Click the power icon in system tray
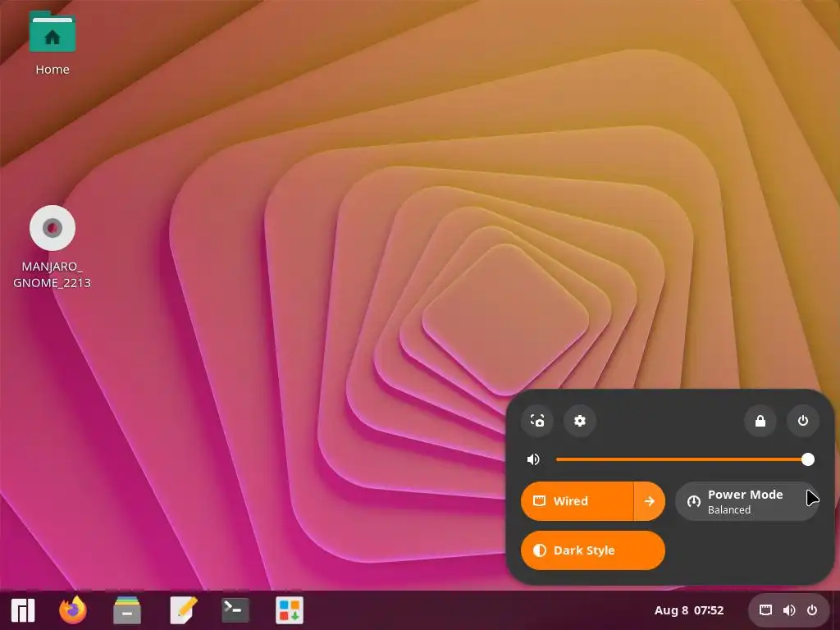The width and height of the screenshot is (840, 630). tap(812, 610)
